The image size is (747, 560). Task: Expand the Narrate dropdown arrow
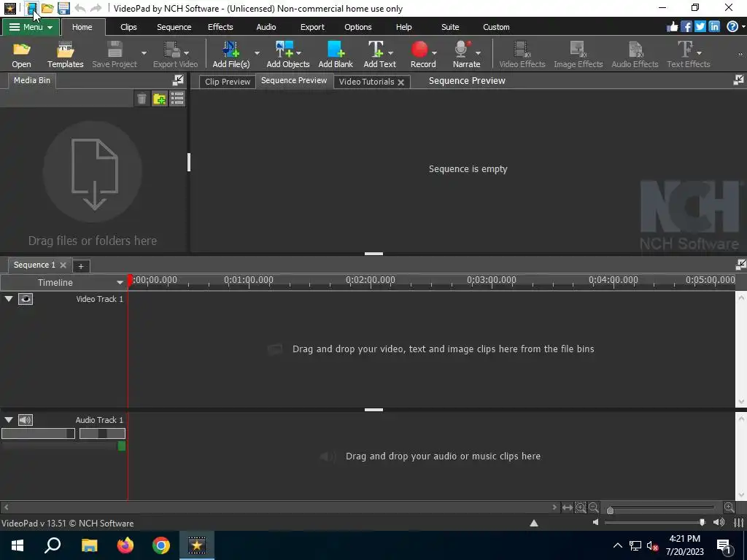pyautogui.click(x=478, y=52)
